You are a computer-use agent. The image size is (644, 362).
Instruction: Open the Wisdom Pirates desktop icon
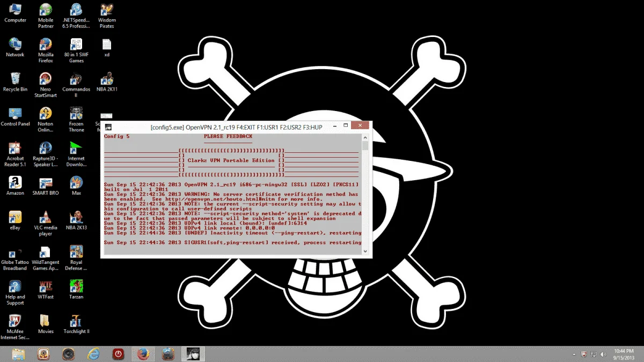click(x=107, y=16)
